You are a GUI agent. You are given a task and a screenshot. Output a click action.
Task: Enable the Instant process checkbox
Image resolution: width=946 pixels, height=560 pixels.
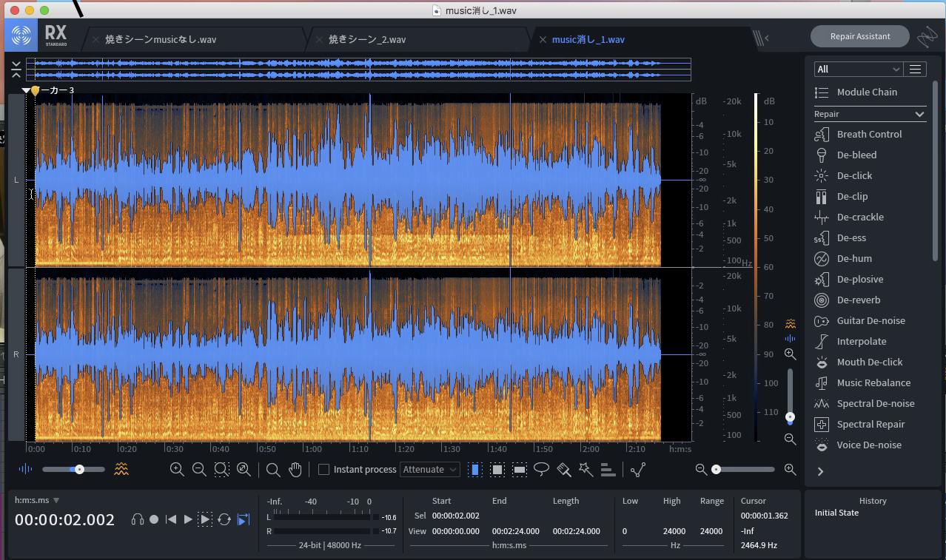(x=323, y=470)
